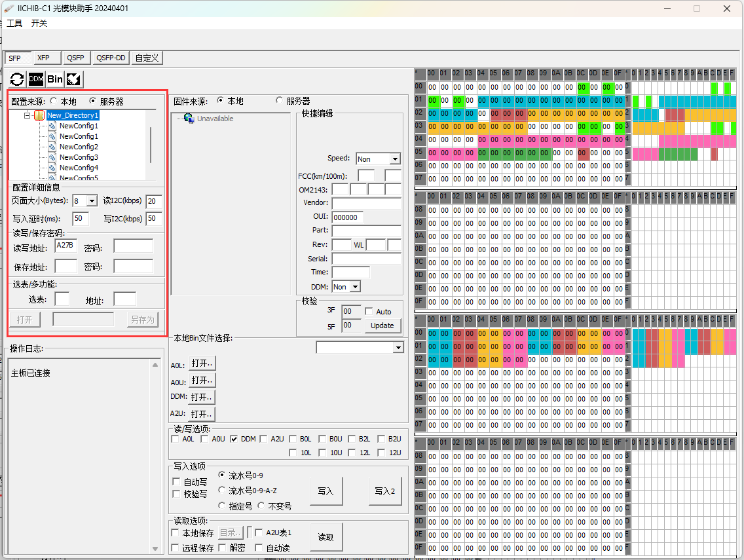Image resolution: width=744 pixels, height=560 pixels.
Task: Click the NewConfig4 file icon
Action: 52,168
